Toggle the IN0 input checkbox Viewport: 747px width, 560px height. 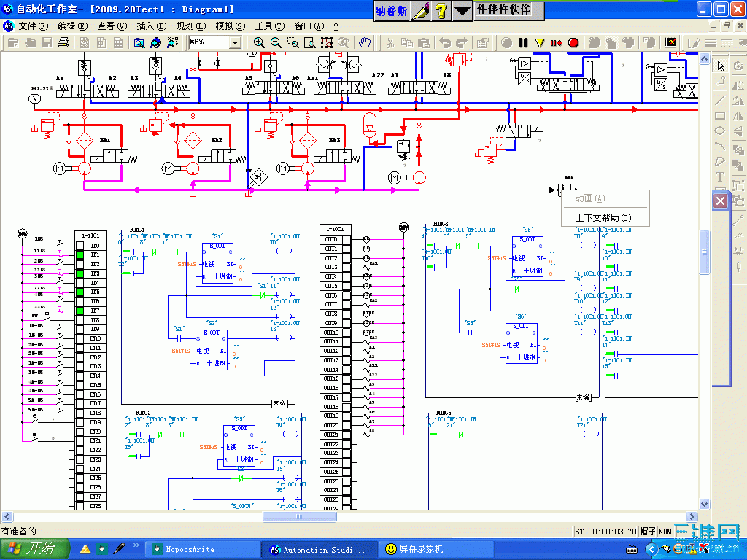[x=80, y=246]
